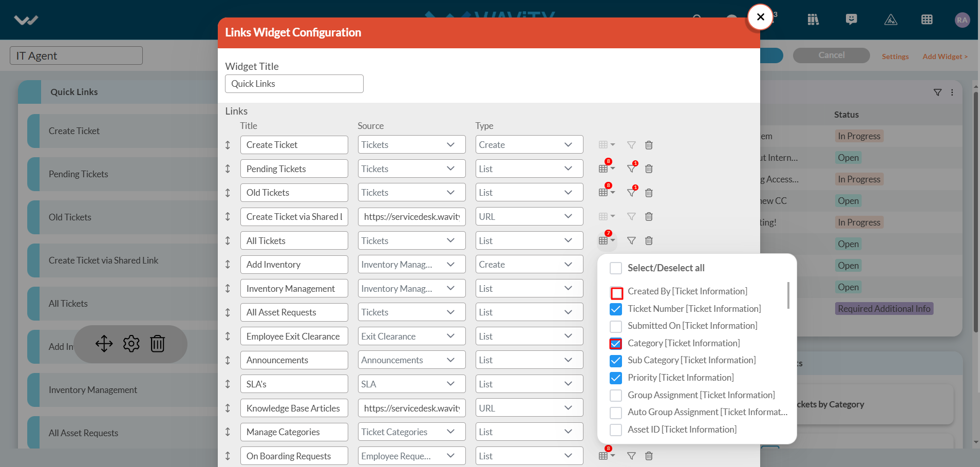Image resolution: width=980 pixels, height=467 pixels.
Task: Click scrollbar in column selector popup
Action: (x=788, y=295)
